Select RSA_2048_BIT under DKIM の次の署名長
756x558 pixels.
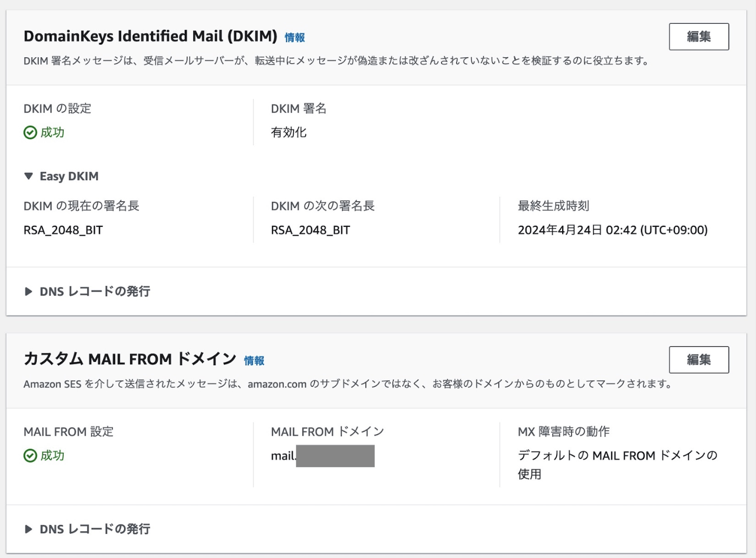(x=310, y=230)
